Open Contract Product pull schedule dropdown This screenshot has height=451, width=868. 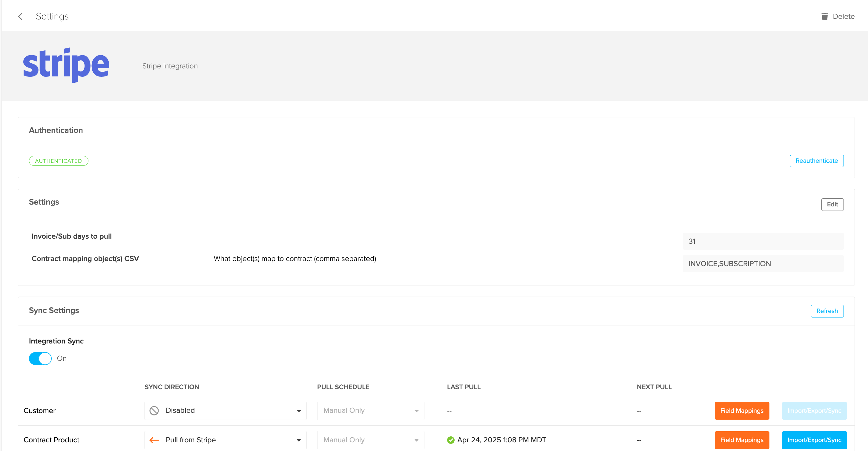point(370,440)
